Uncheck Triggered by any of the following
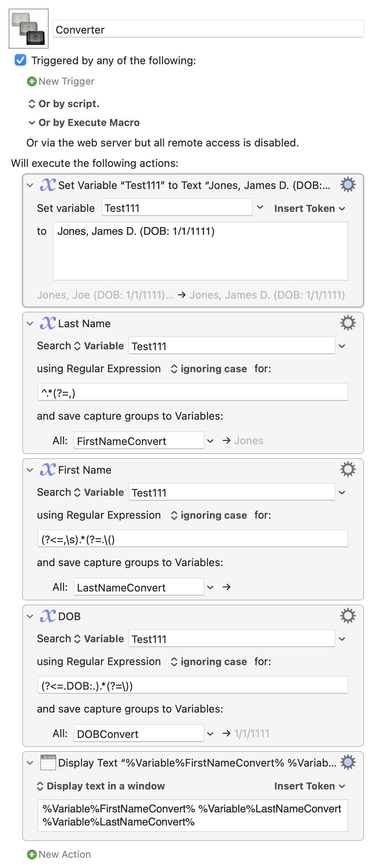 click(x=20, y=61)
